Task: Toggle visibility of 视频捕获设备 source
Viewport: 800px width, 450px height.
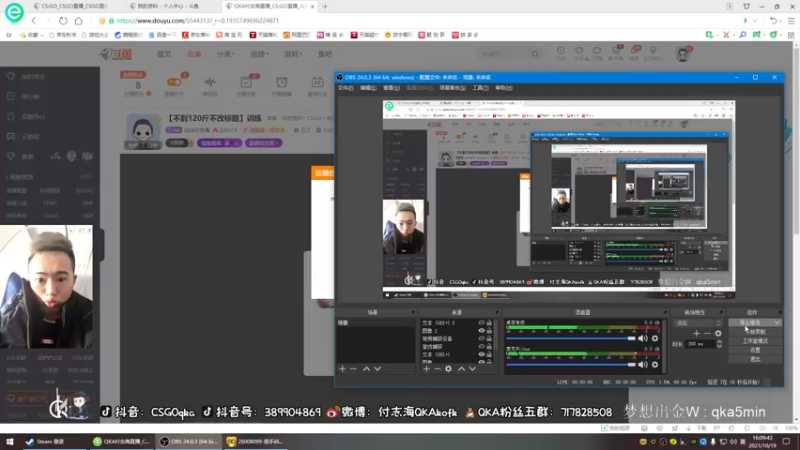Action: point(481,338)
